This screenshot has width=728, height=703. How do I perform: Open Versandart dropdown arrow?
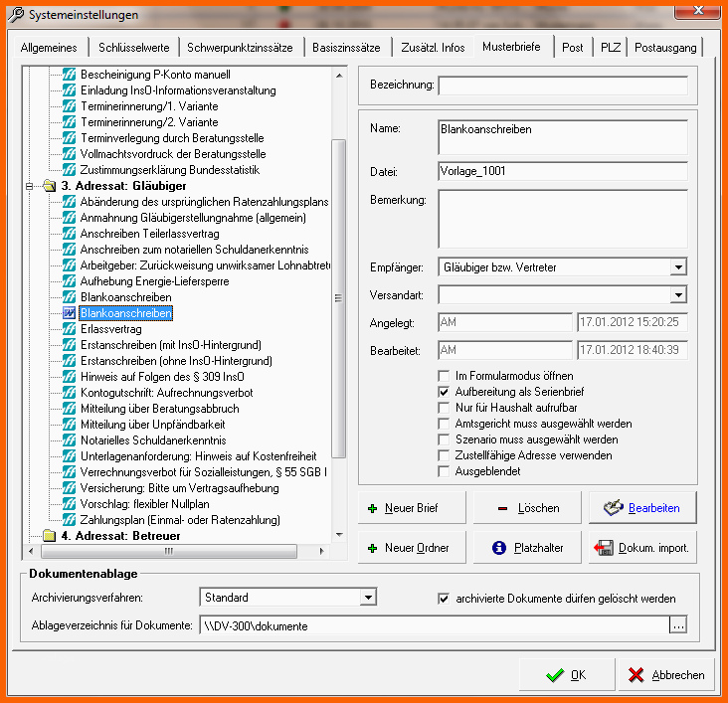click(678, 295)
